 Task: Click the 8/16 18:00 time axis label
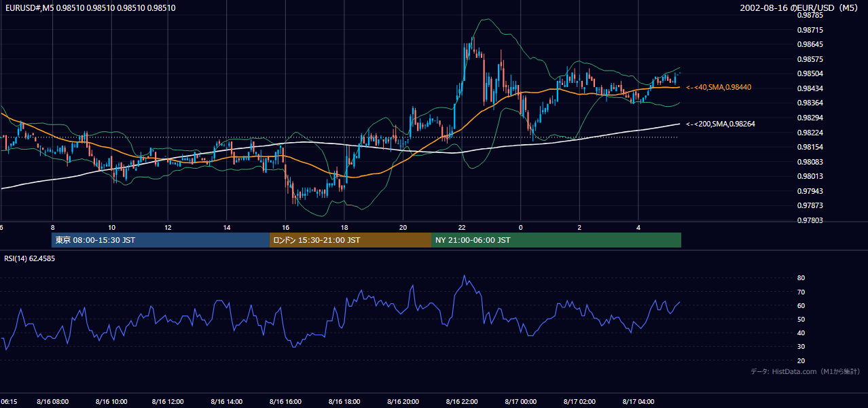(344, 402)
